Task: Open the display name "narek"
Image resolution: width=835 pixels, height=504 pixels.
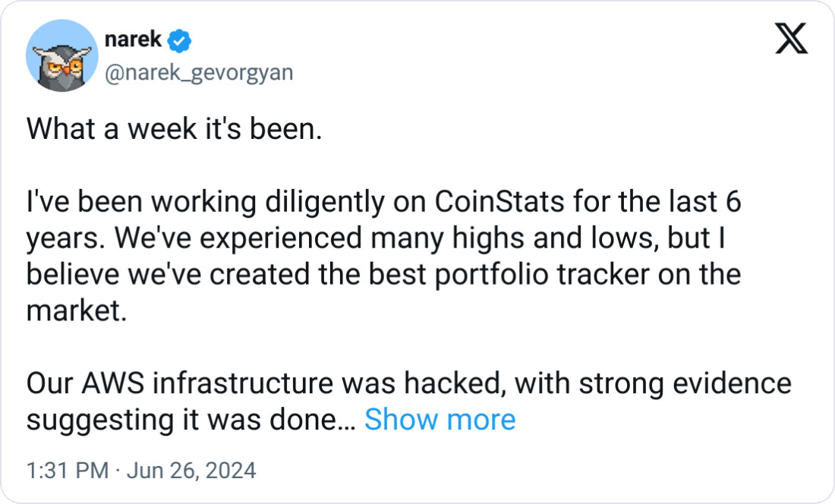Action: point(133,39)
